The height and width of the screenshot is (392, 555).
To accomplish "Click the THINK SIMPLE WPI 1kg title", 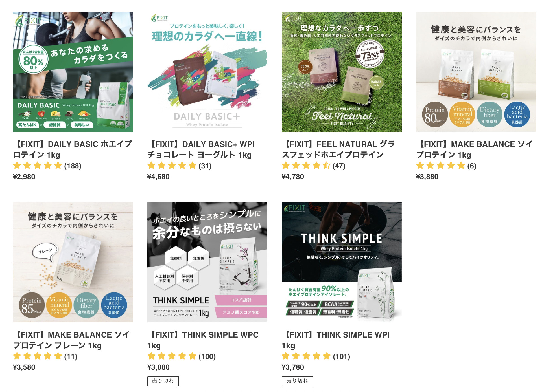I will tap(336, 340).
